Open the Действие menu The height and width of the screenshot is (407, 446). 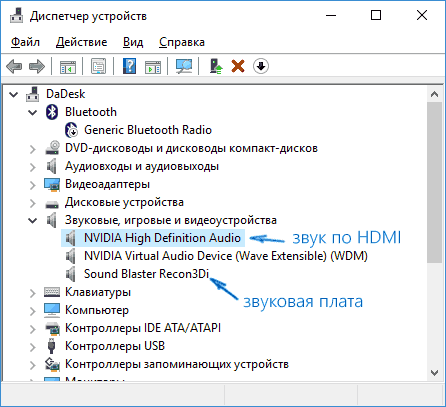pyautogui.click(x=82, y=42)
